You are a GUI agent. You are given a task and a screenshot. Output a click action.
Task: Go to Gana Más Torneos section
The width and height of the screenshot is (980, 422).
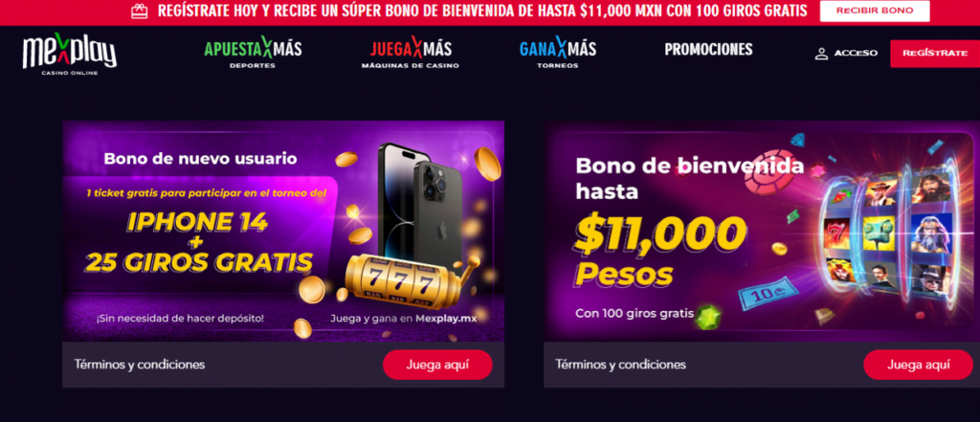coord(558,54)
